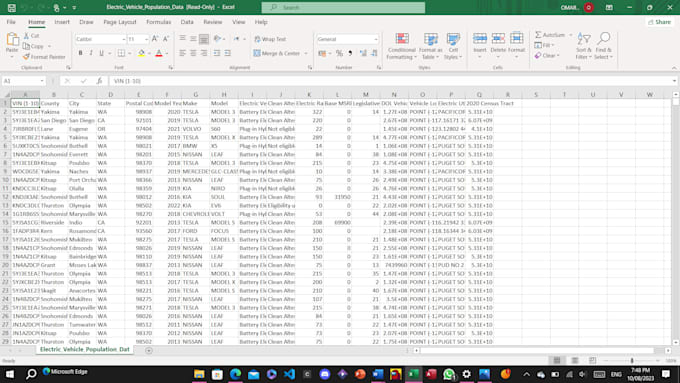Image resolution: width=680 pixels, height=383 pixels.
Task: Click Increase Decimal icon
Action: 363,53
